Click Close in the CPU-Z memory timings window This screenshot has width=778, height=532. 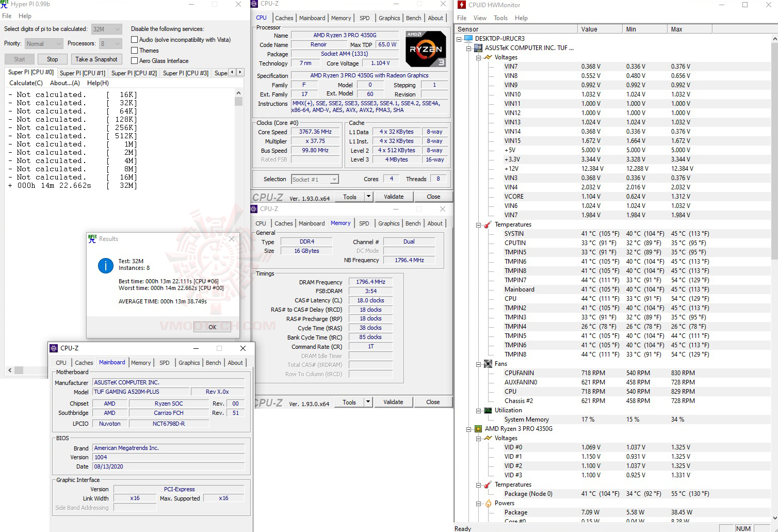coord(433,402)
